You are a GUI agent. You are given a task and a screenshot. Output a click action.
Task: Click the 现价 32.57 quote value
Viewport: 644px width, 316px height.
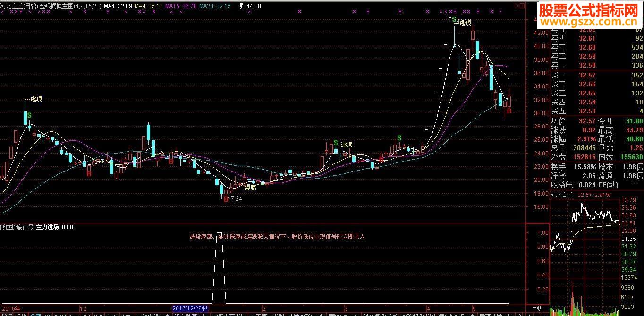pos(587,121)
